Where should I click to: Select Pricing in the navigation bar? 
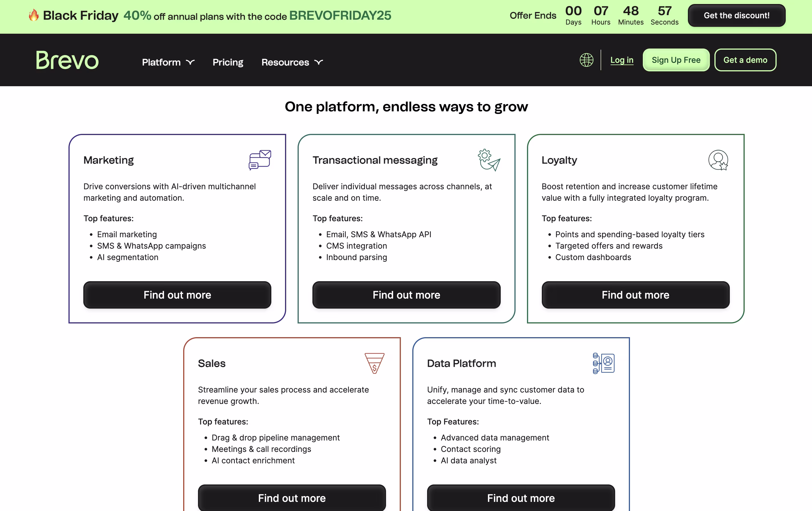point(228,62)
